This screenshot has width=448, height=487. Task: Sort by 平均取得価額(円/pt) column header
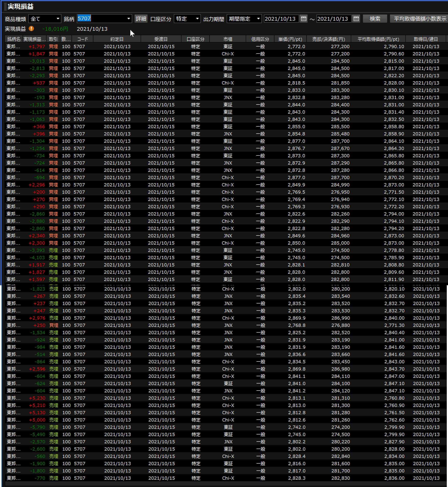(x=378, y=39)
